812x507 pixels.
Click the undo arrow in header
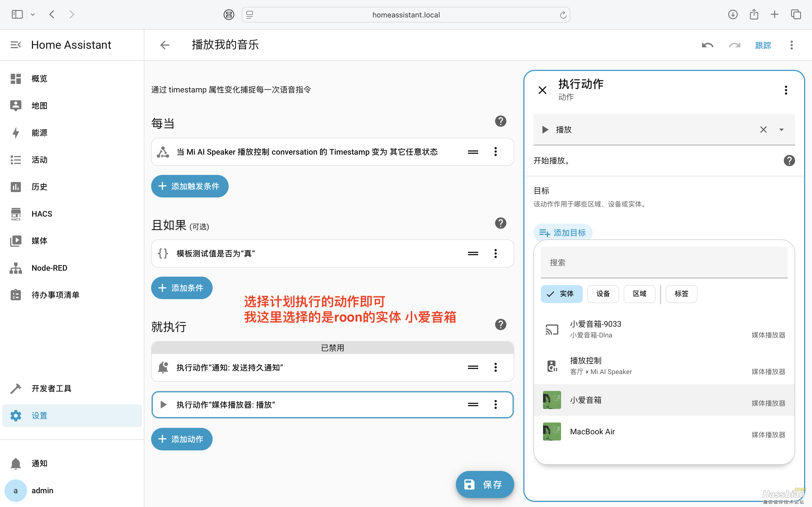coord(707,45)
